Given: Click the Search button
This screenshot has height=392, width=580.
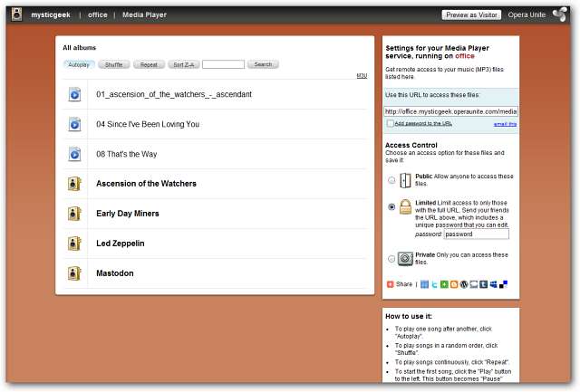Looking at the screenshot, I should (x=263, y=64).
